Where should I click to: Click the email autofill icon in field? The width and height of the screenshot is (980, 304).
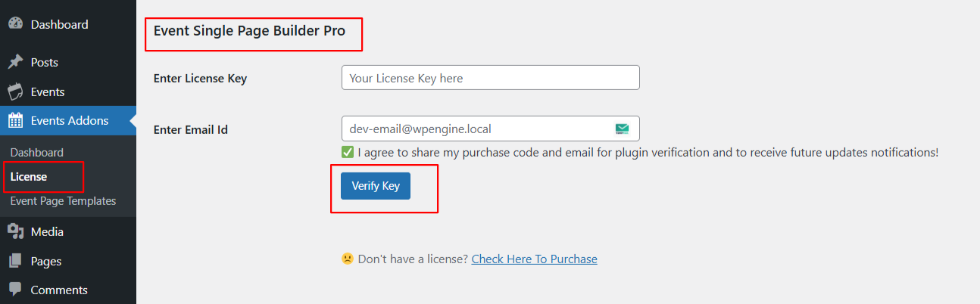tap(623, 129)
